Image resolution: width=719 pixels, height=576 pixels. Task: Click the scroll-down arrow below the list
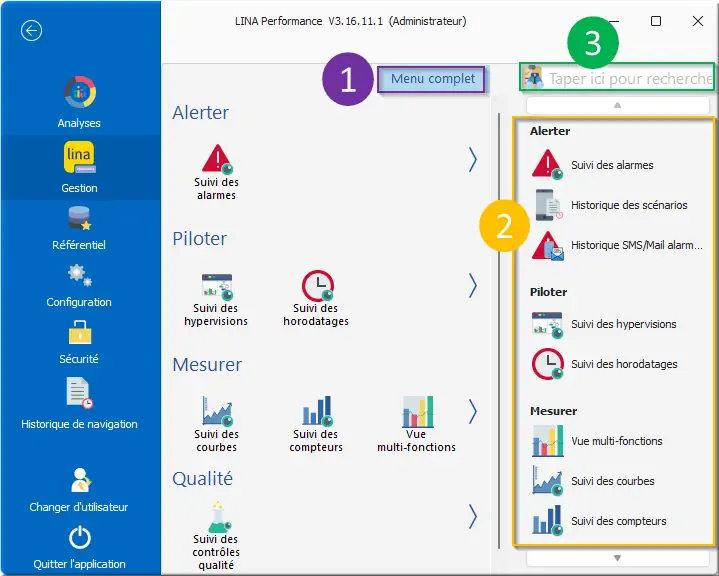click(618, 558)
